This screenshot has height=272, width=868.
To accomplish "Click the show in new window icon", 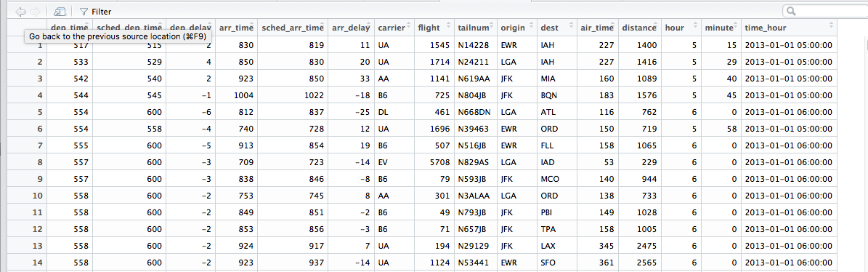I will tap(60, 11).
